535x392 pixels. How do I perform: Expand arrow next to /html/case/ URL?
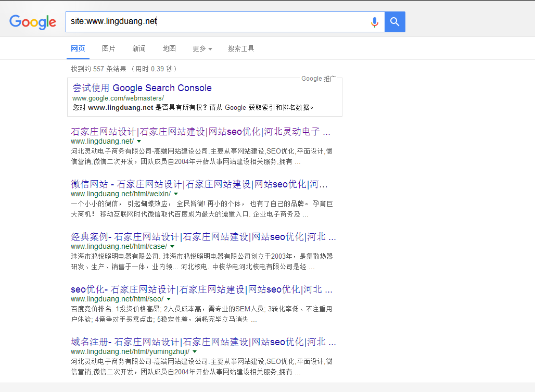[x=172, y=246]
